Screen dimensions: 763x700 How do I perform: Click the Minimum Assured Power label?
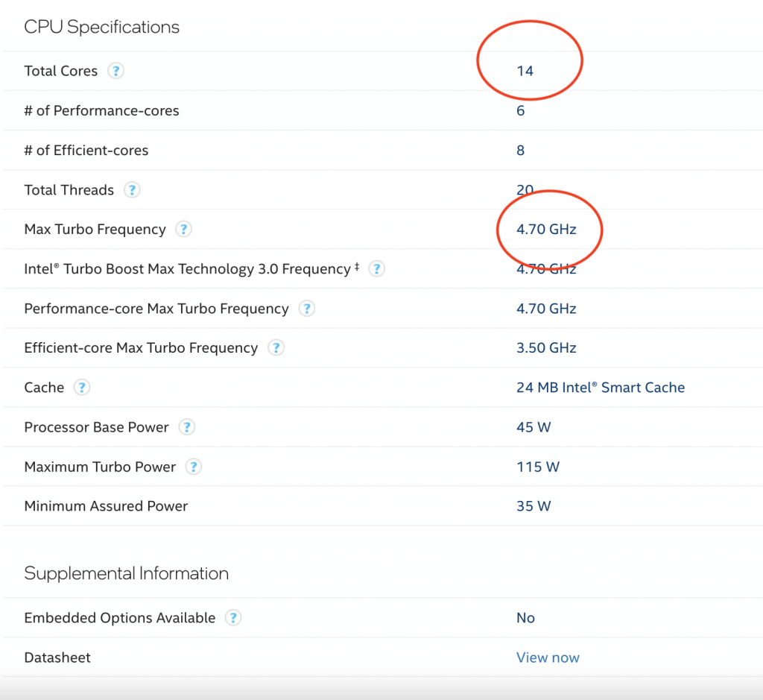106,506
